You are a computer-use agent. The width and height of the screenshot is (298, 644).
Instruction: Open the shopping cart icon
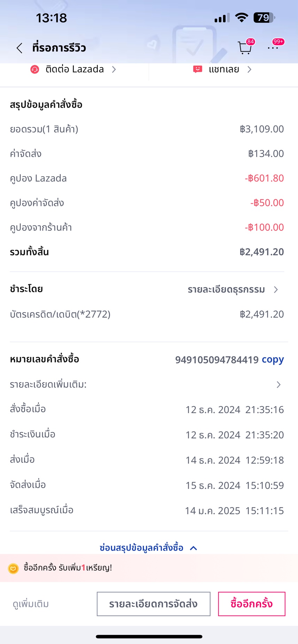[245, 48]
